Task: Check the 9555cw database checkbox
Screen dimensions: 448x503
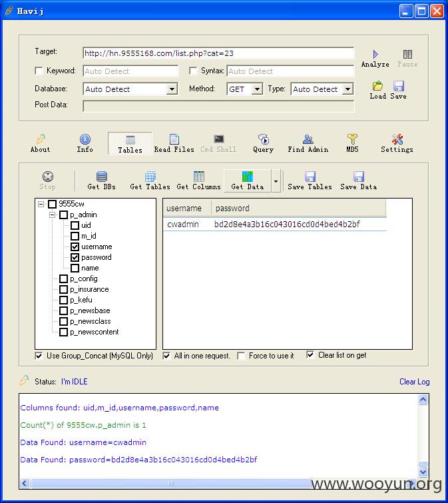Action: pos(52,204)
